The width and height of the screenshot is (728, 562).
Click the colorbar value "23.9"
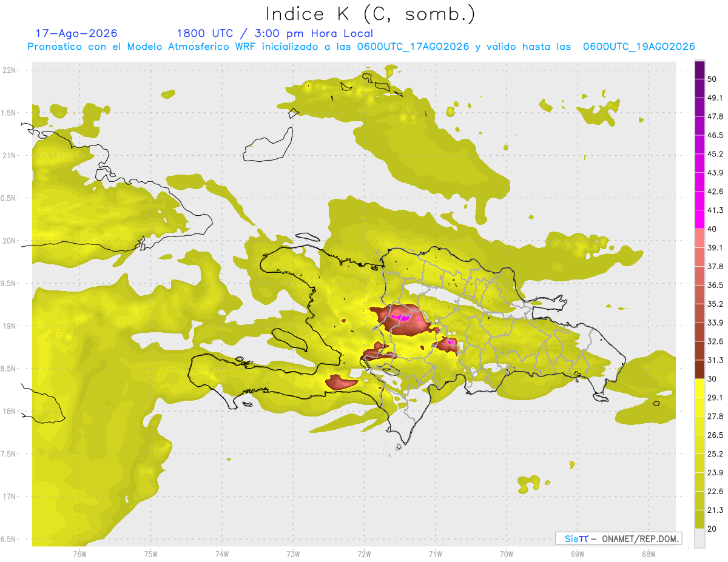(x=715, y=472)
